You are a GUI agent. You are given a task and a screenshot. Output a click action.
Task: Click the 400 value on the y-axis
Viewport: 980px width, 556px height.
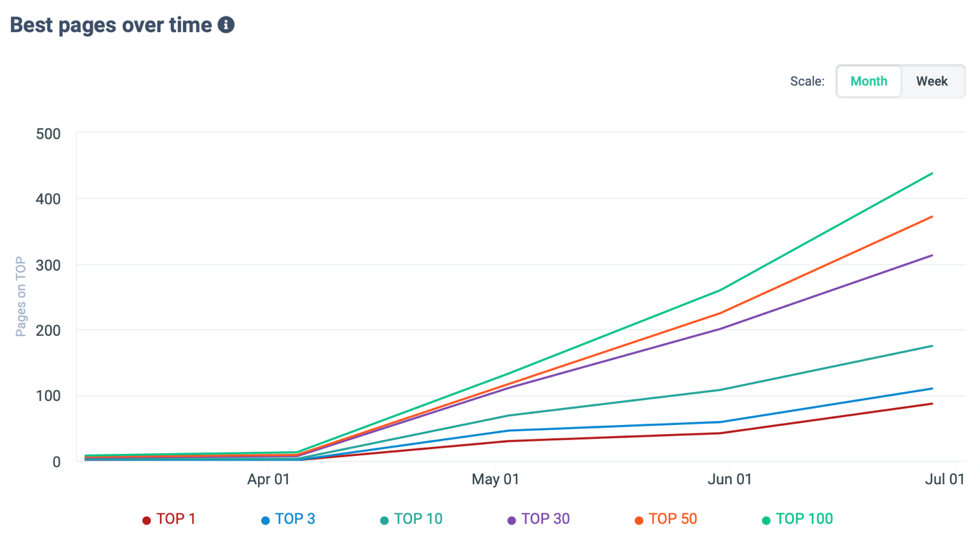48,199
